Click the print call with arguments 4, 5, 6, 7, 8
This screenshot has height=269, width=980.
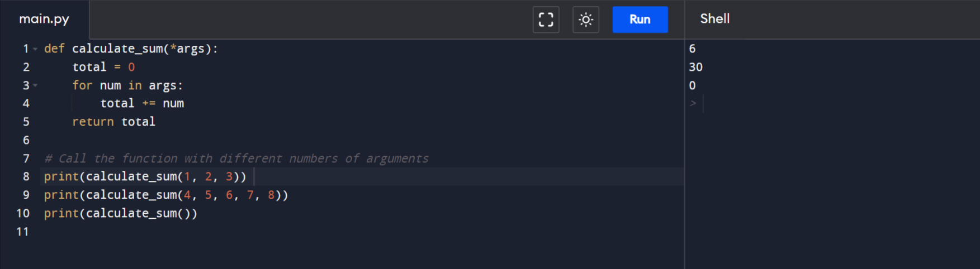tap(166, 195)
